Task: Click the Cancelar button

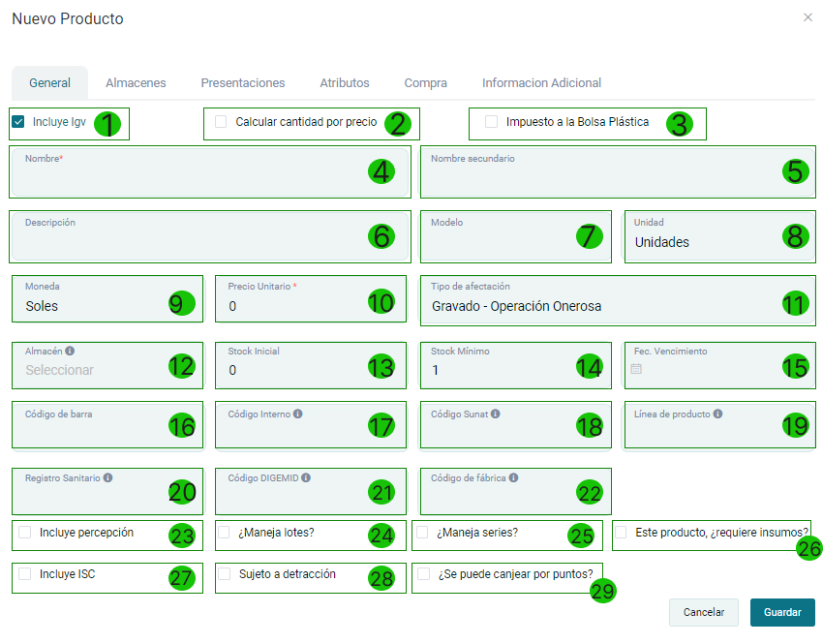Action: point(703,612)
